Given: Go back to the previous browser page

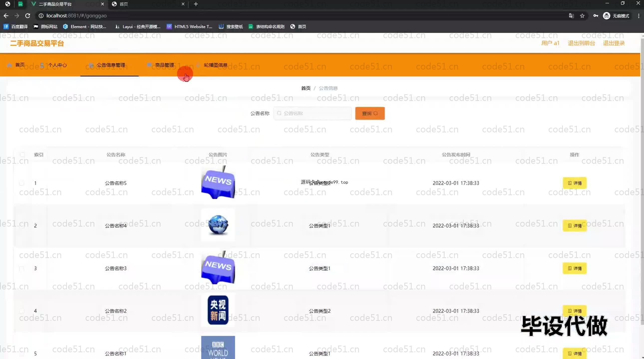Looking at the screenshot, I should pyautogui.click(x=6, y=16).
